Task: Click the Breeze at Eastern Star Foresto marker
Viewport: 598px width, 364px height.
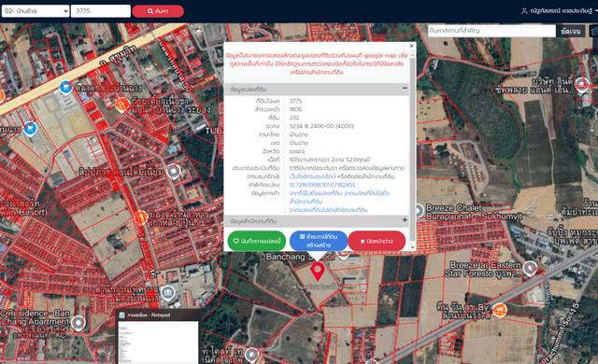Action: tap(530, 268)
